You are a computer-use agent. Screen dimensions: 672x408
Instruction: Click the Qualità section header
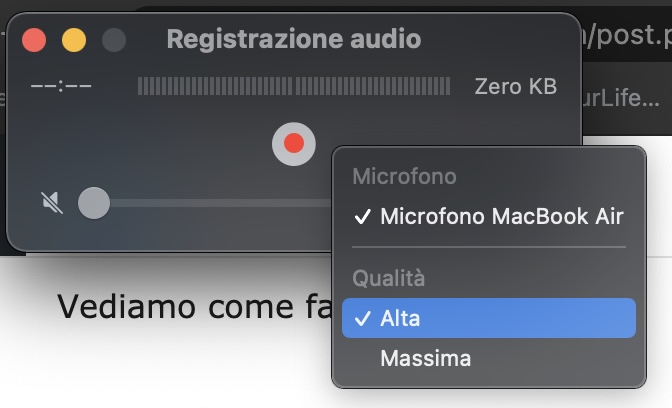coord(388,278)
